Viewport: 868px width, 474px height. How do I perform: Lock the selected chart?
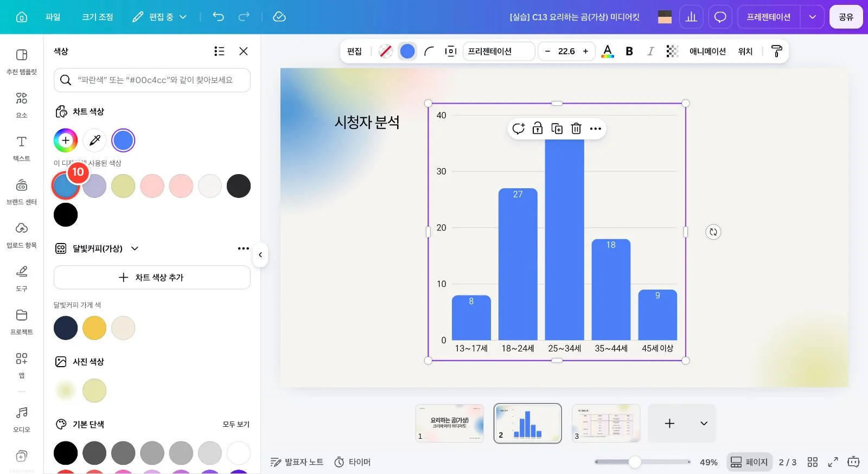pos(537,129)
